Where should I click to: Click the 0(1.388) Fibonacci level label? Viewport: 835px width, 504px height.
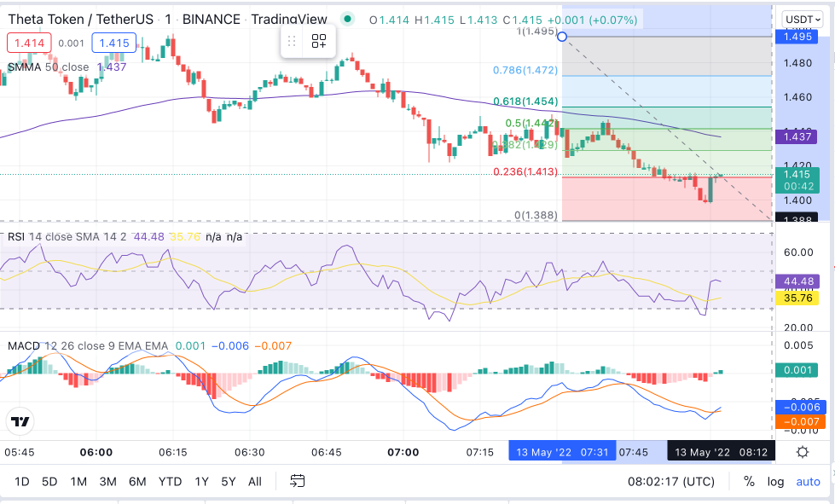click(x=536, y=215)
